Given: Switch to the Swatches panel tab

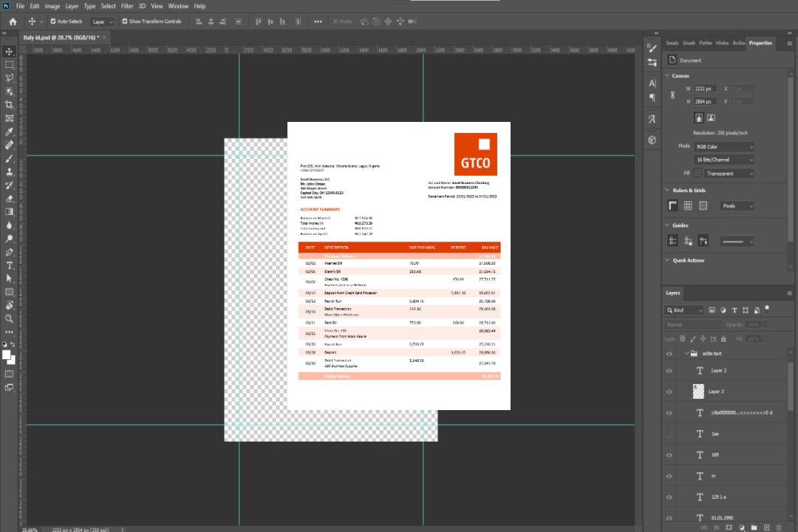Looking at the screenshot, I should point(672,43).
